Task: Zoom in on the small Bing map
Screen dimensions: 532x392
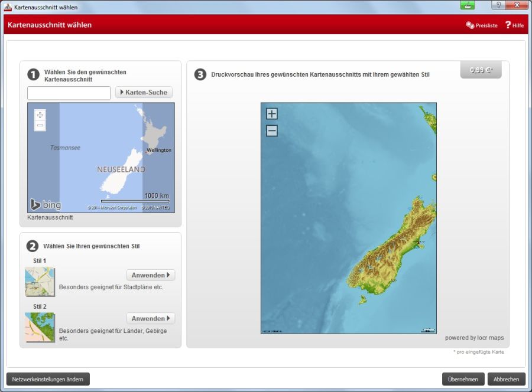Action: pos(40,115)
